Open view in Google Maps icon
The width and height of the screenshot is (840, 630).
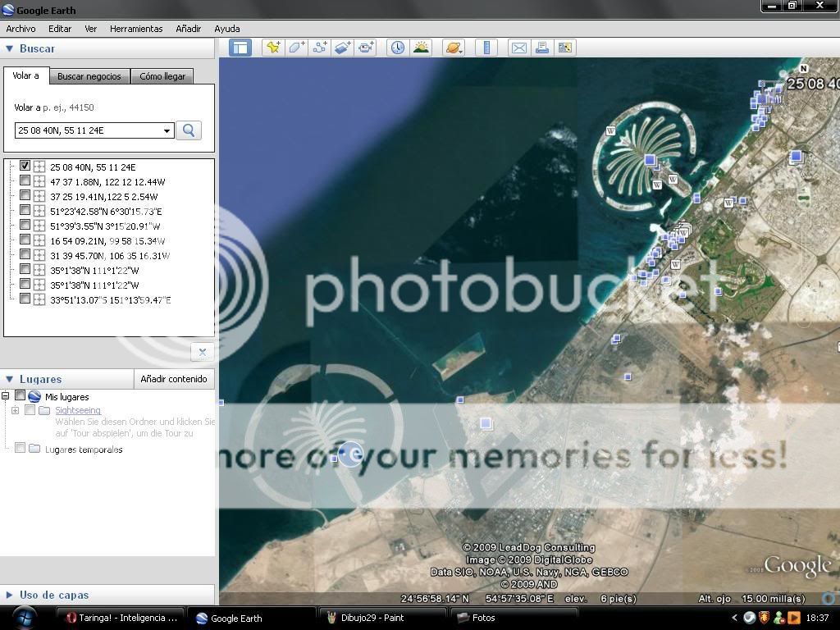click(564, 48)
